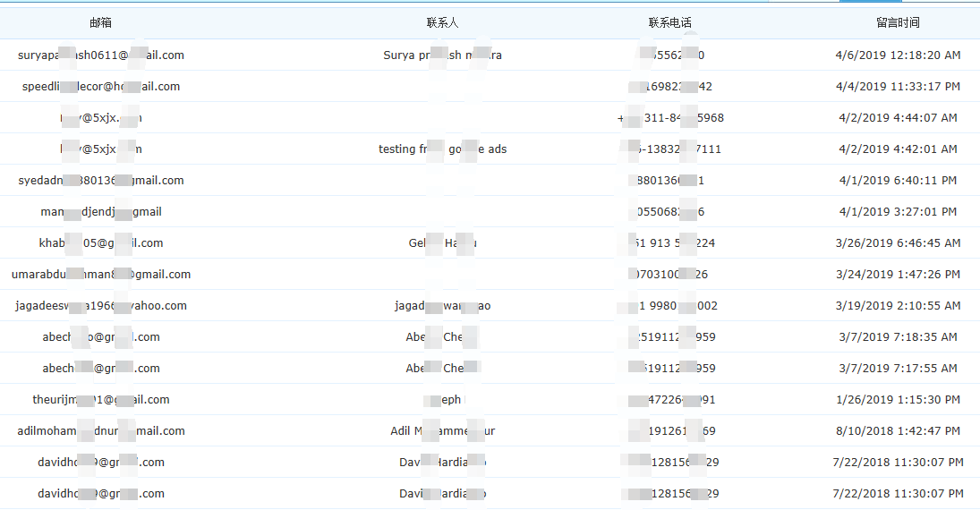980x510 pixels.
Task: Click timestamp 4/1/2019 3:27:01 PM
Action: point(898,212)
